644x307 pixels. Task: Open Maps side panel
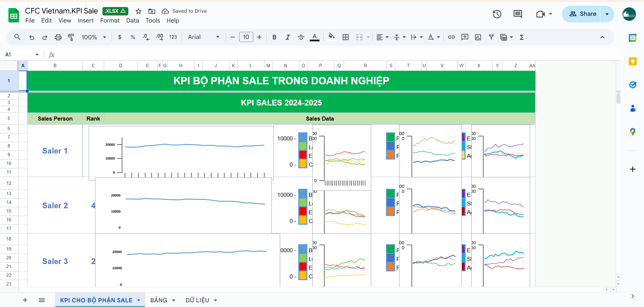[x=633, y=132]
